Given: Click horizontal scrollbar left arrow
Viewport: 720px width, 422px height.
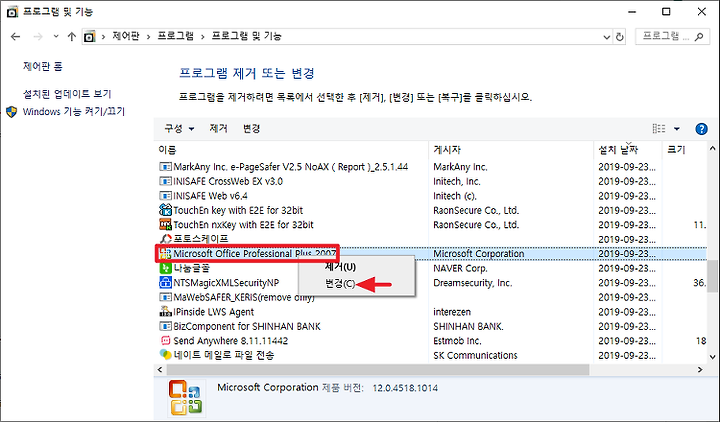Looking at the screenshot, I should 160,370.
